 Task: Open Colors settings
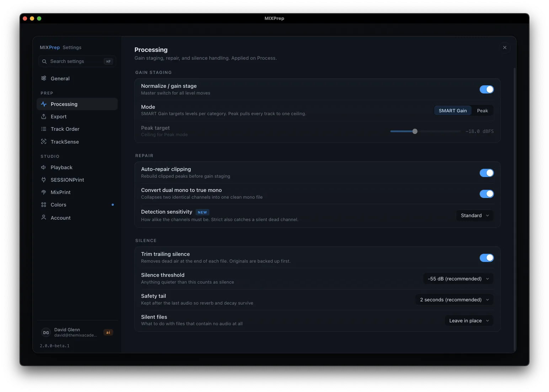[x=77, y=205]
